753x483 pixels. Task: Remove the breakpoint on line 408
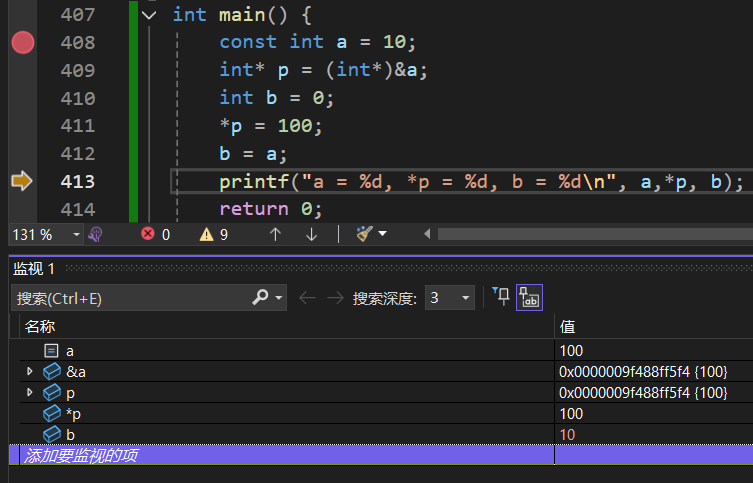pyautogui.click(x=22, y=42)
